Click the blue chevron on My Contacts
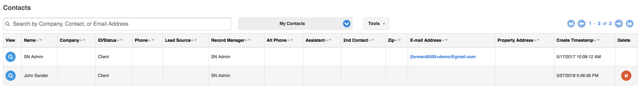644x102 pixels. tap(347, 24)
